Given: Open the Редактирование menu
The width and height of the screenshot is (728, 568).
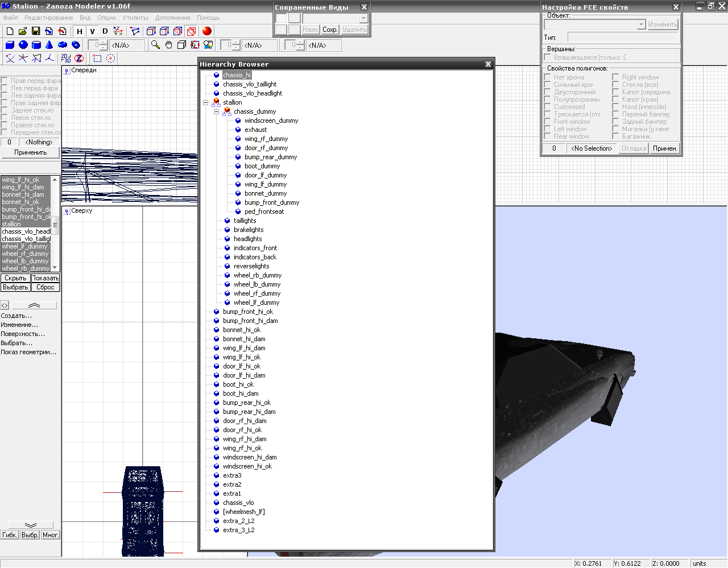Looking at the screenshot, I should click(x=48, y=18).
